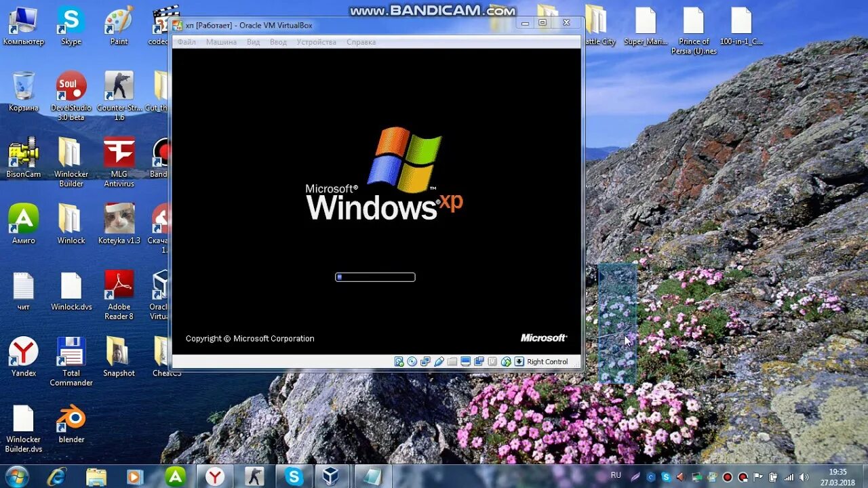Select the Амиго browser desktop shortcut

[x=23, y=224]
